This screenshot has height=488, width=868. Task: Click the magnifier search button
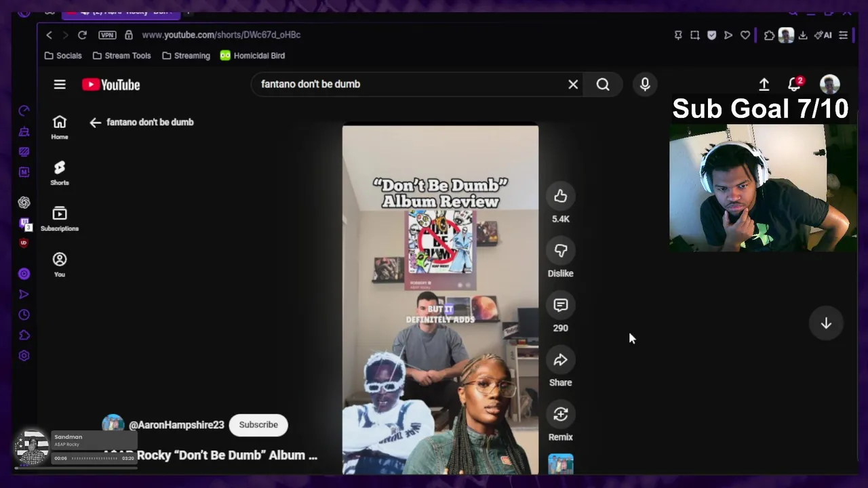603,84
